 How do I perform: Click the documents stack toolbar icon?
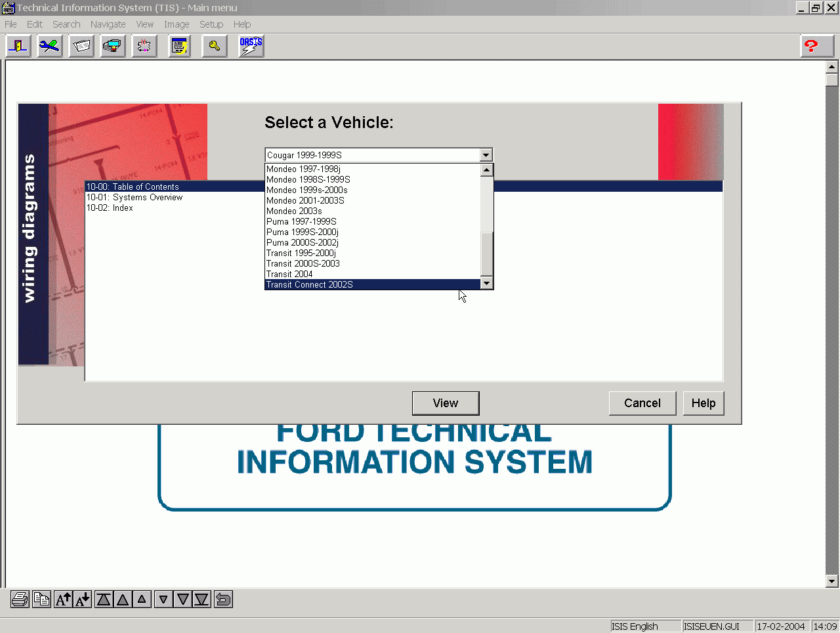pyautogui.click(x=81, y=46)
